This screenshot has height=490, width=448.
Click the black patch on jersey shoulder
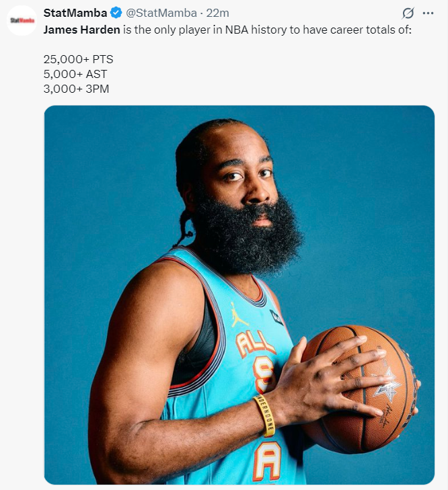click(276, 317)
